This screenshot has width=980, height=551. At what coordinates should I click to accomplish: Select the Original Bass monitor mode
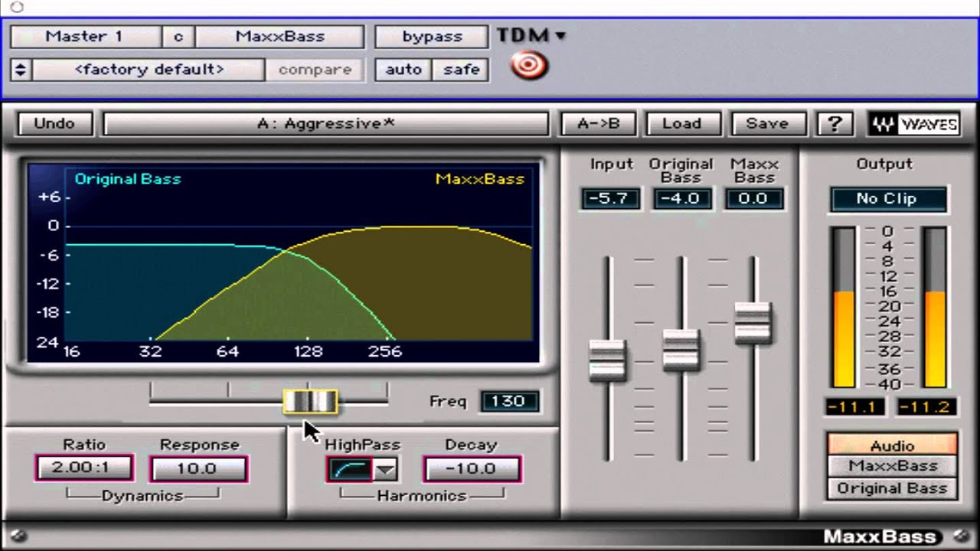(892, 488)
